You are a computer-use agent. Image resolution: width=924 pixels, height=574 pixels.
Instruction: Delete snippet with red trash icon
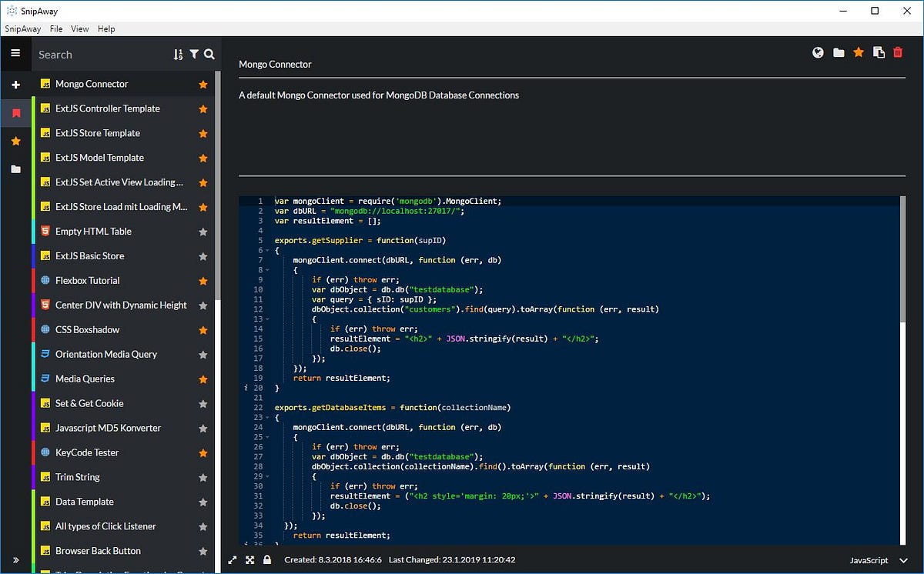(x=898, y=52)
